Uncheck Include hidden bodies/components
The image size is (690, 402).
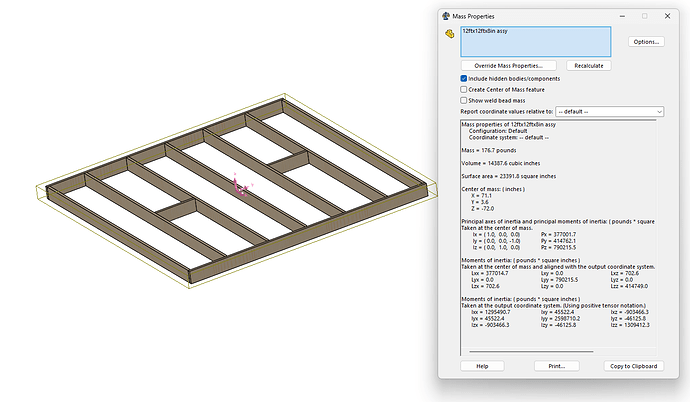464,78
